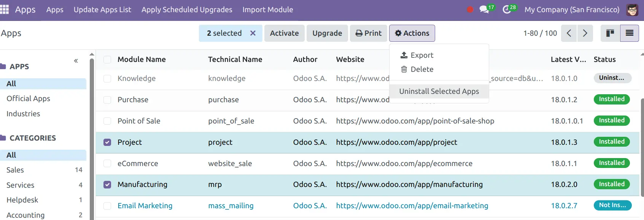Viewport: 644px width, 220px height.
Task: Uncheck the Manufacturing row checkbox
Action: point(107,184)
